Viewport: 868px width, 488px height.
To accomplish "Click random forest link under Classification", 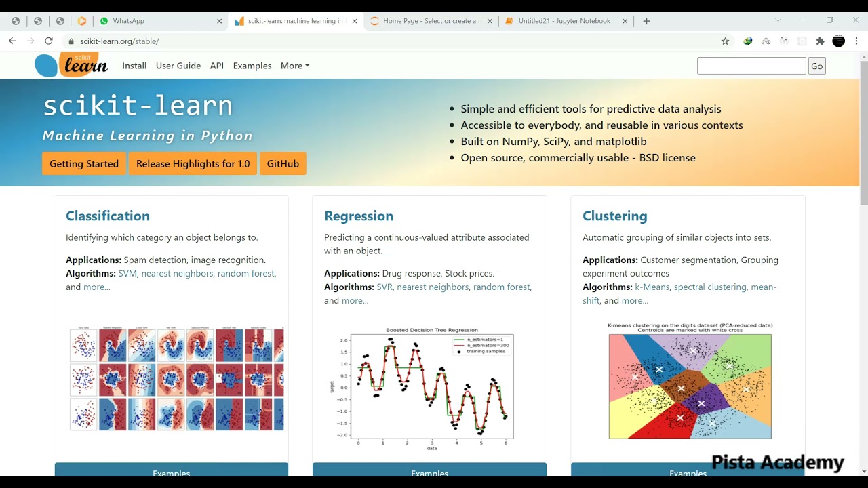I will pyautogui.click(x=246, y=273).
